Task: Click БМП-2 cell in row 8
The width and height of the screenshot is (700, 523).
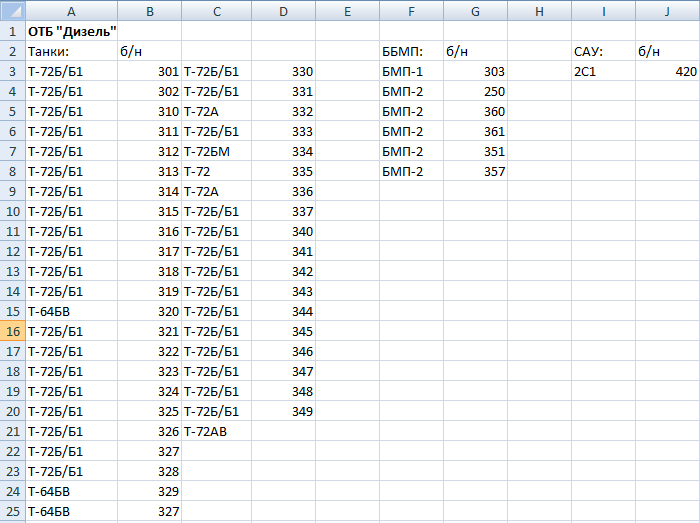Action: tap(412, 171)
